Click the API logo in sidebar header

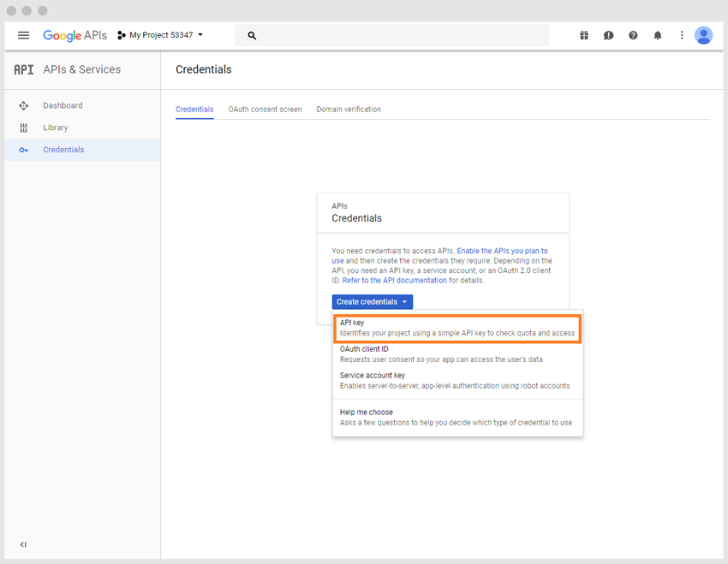tap(24, 69)
